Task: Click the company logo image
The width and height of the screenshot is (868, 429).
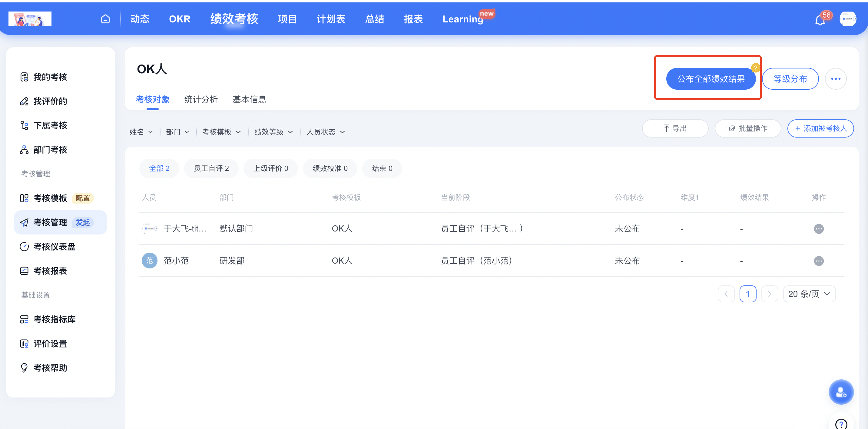Action: 30,19
